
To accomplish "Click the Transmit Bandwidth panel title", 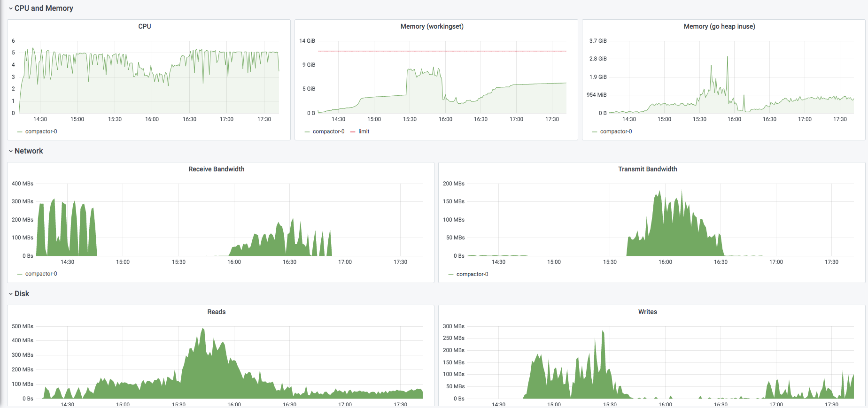I will coord(647,169).
